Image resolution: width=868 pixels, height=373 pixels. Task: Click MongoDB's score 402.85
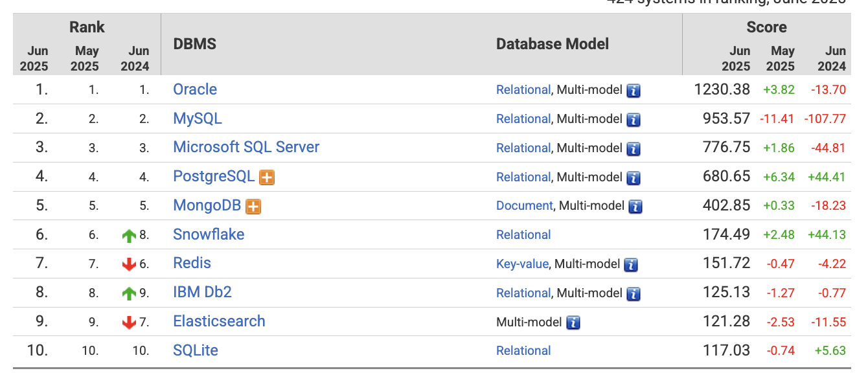click(x=726, y=205)
